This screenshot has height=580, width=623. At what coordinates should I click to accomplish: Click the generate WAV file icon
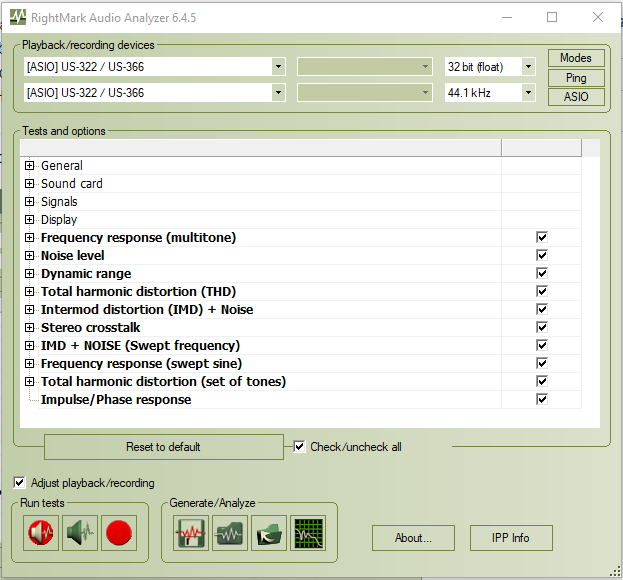(x=191, y=533)
